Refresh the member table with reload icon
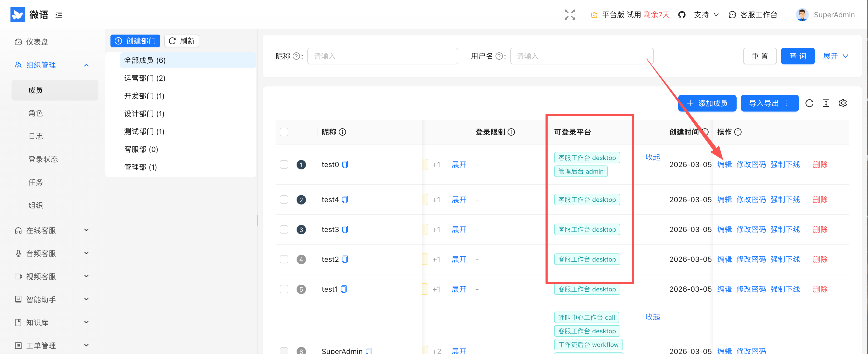 809,103
